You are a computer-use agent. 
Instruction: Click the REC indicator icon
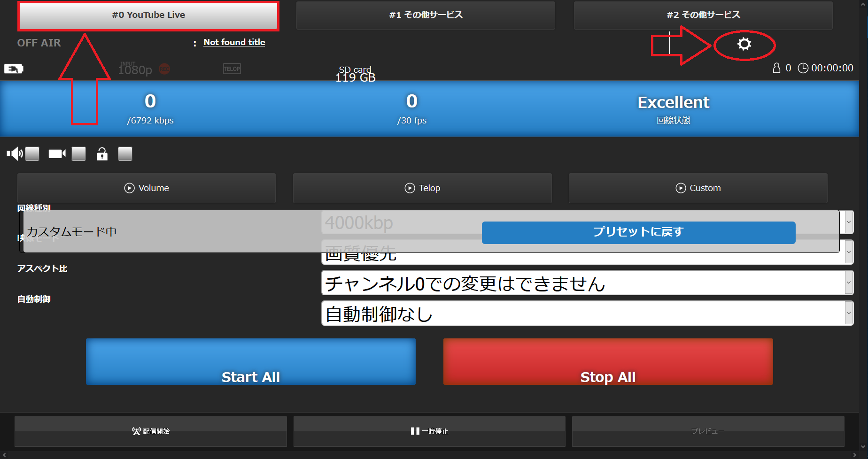click(164, 69)
